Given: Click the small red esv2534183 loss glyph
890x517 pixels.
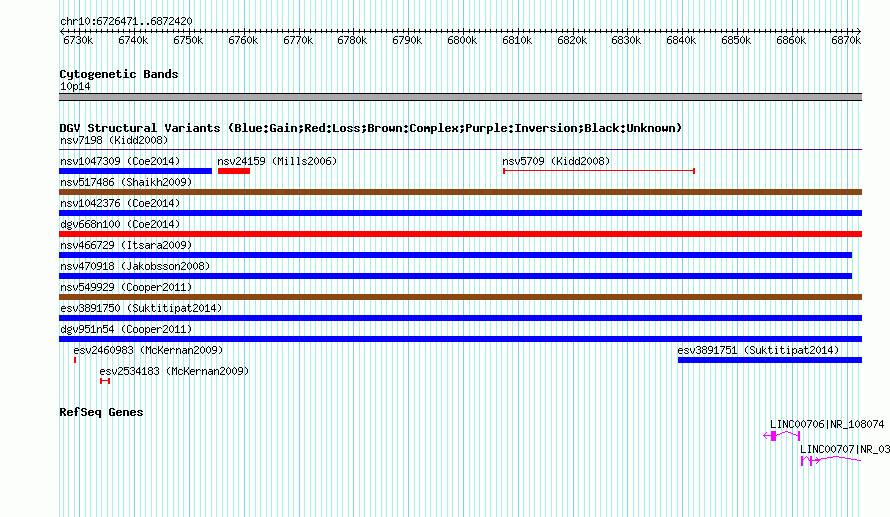Looking at the screenshot, I should point(104,381).
